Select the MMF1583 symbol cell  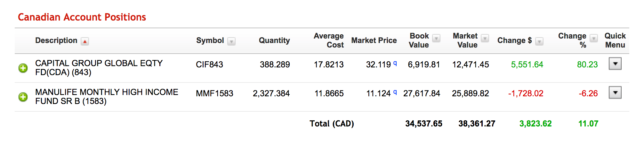coord(215,93)
